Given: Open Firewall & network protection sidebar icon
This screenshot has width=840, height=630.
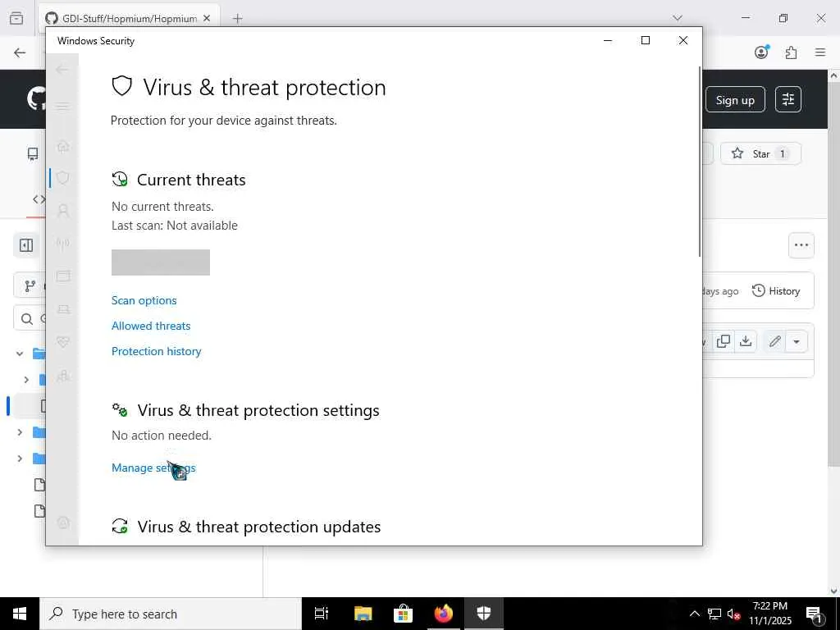Looking at the screenshot, I should (63, 244).
